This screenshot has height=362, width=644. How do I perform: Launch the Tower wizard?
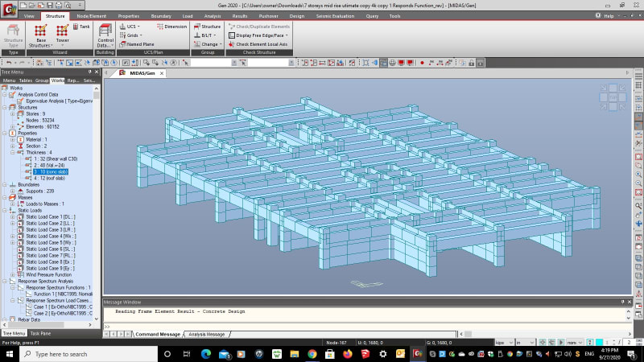click(63, 34)
